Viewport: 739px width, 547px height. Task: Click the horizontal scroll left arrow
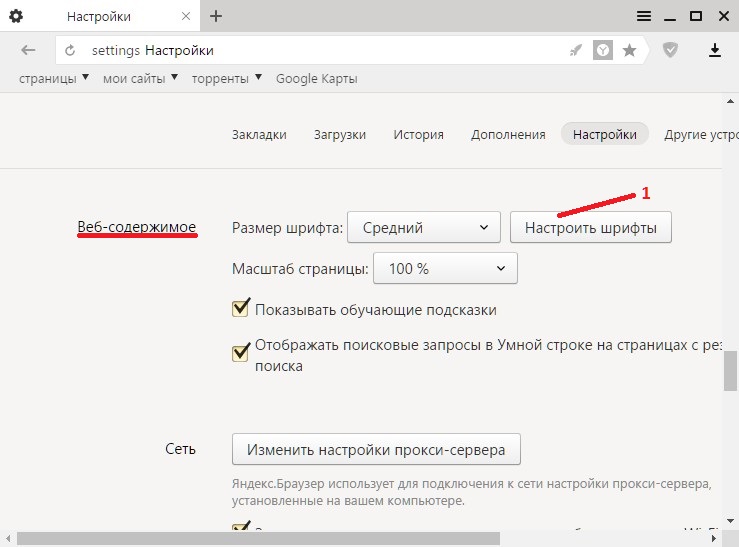pyautogui.click(x=8, y=538)
